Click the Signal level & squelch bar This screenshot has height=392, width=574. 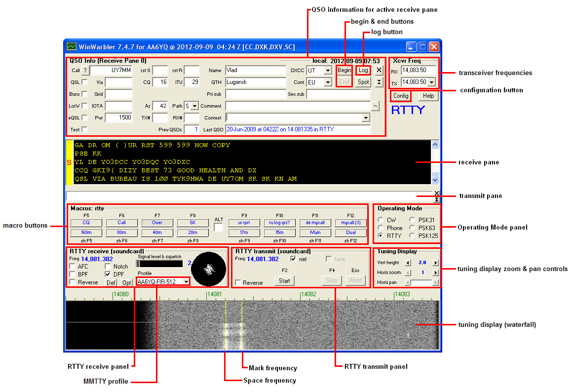(159, 264)
